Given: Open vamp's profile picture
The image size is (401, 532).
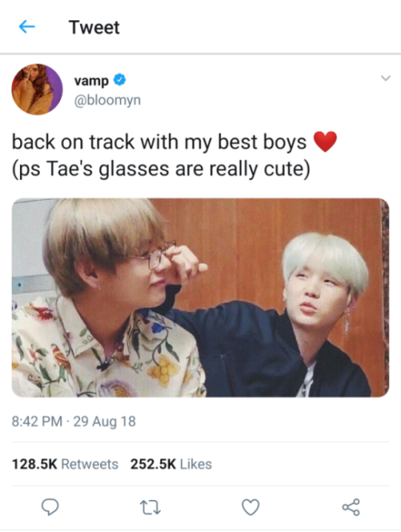Looking at the screenshot, I should point(37,89).
